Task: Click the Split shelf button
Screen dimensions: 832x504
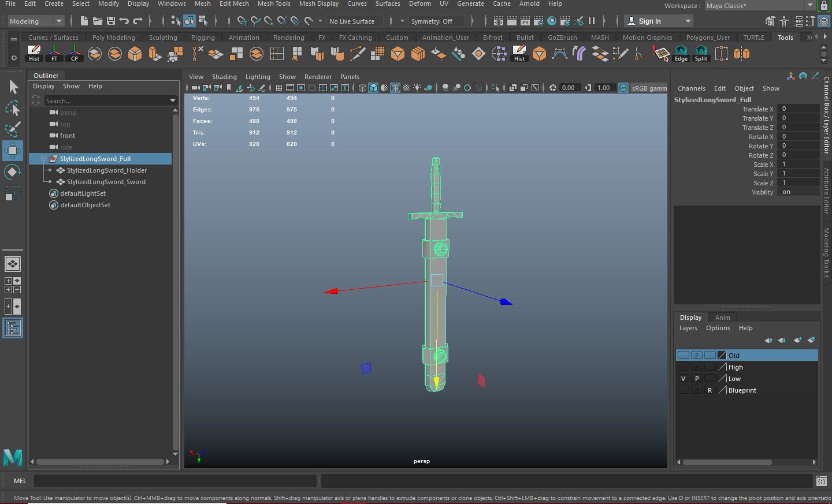Action: pos(701,54)
